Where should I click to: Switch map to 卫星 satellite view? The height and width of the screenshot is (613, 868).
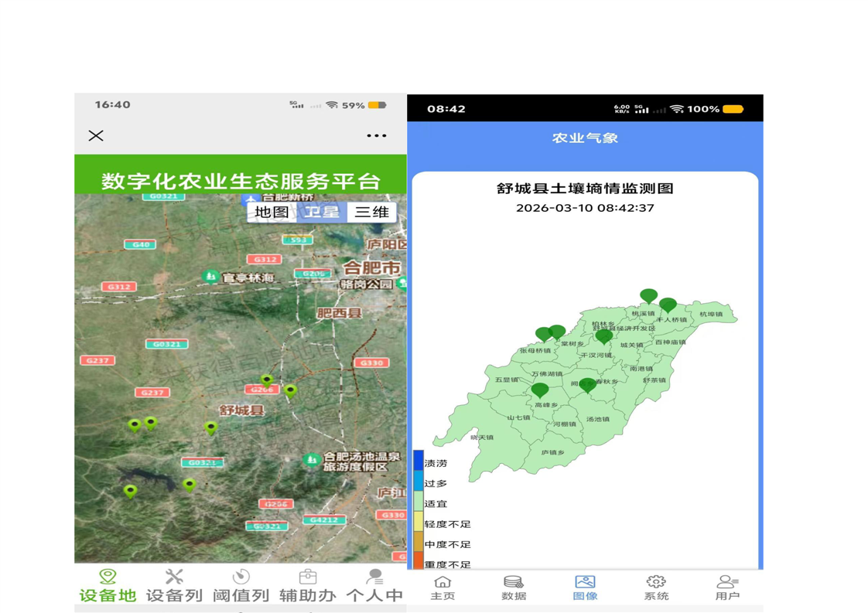(x=322, y=212)
